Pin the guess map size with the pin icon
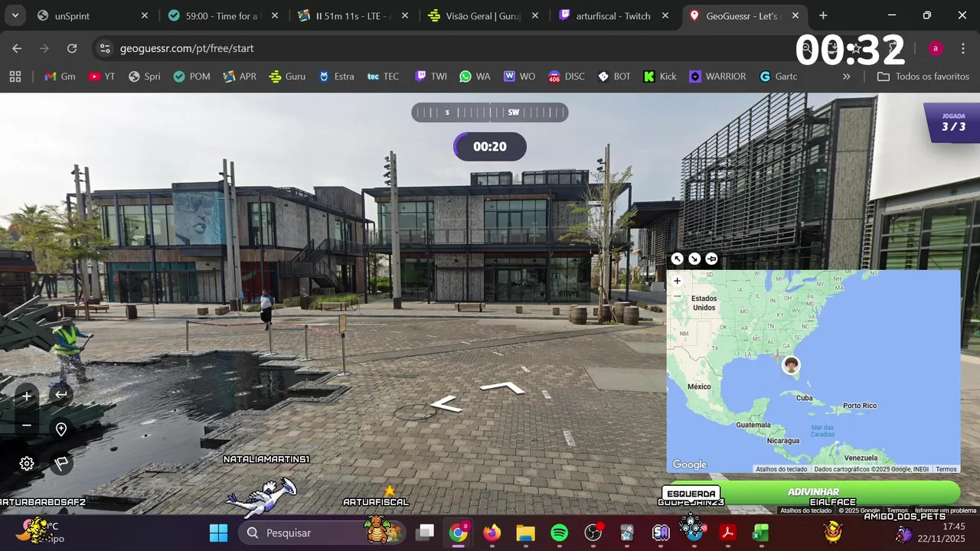This screenshot has height=551, width=980. click(711, 259)
